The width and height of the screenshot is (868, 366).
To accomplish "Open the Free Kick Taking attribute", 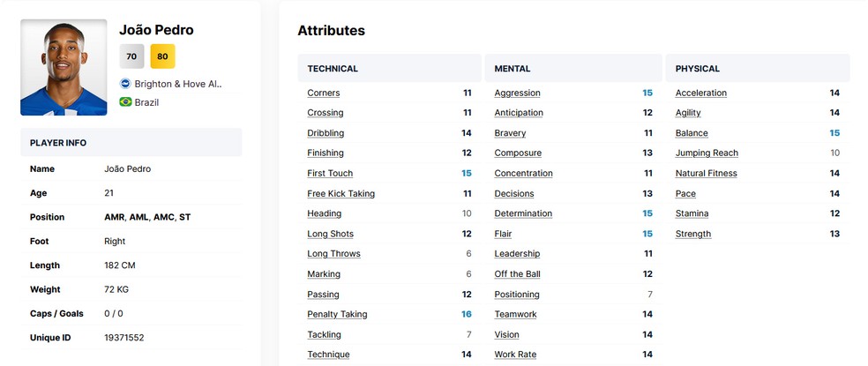I will point(340,194).
